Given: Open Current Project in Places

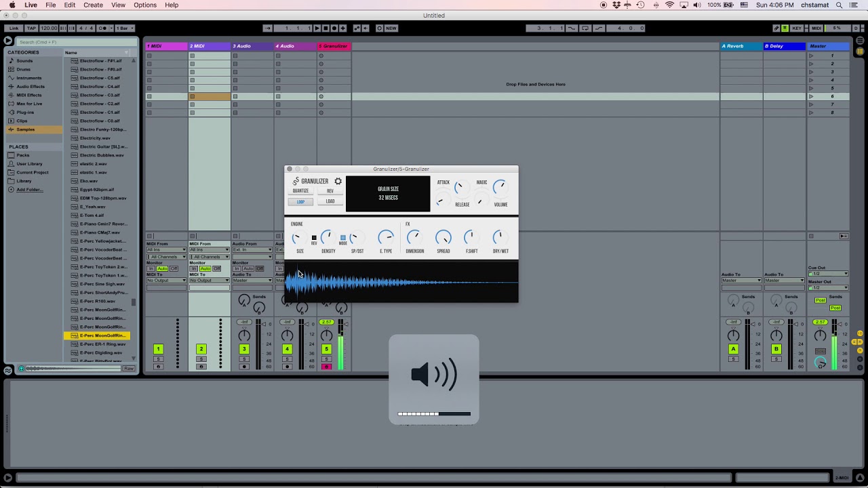Looking at the screenshot, I should pos(32,172).
